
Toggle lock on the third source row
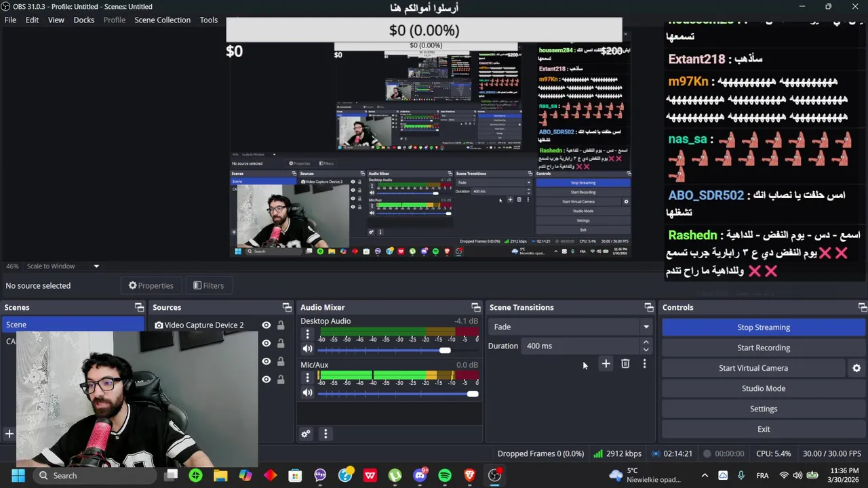[x=281, y=361]
